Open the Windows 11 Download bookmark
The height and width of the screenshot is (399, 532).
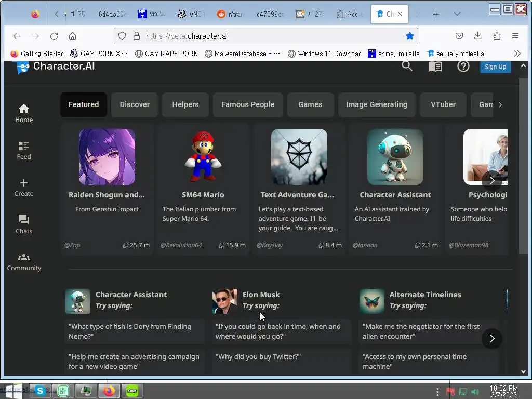[x=325, y=54]
